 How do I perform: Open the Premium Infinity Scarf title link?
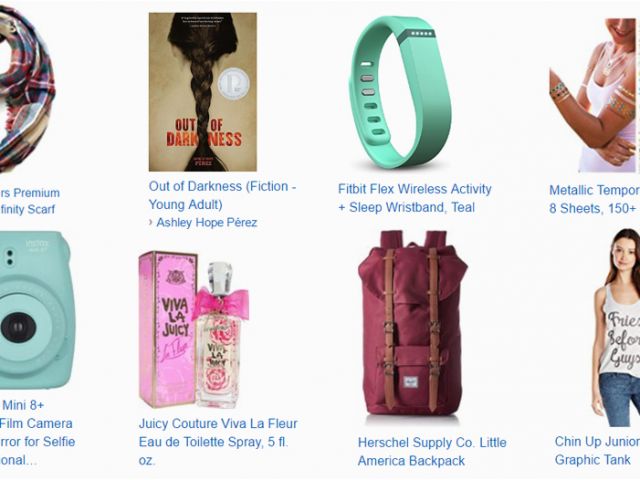point(29,201)
